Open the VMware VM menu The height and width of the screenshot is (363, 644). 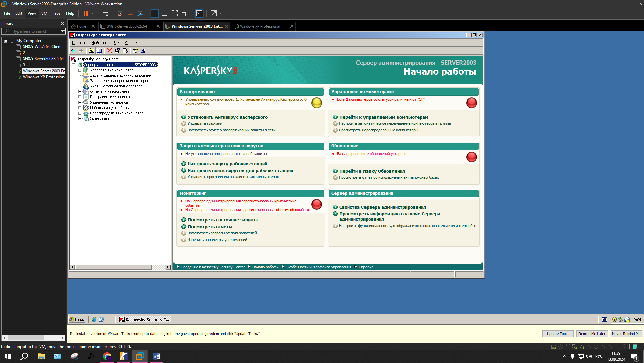[x=44, y=13]
